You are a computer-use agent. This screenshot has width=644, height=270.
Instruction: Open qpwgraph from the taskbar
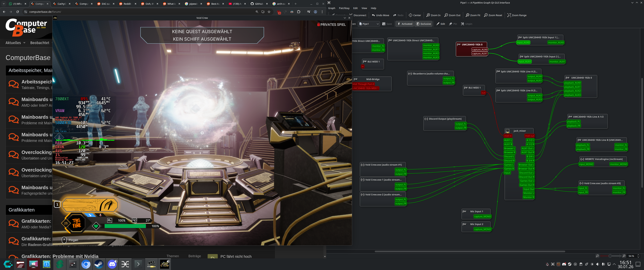coord(125,264)
